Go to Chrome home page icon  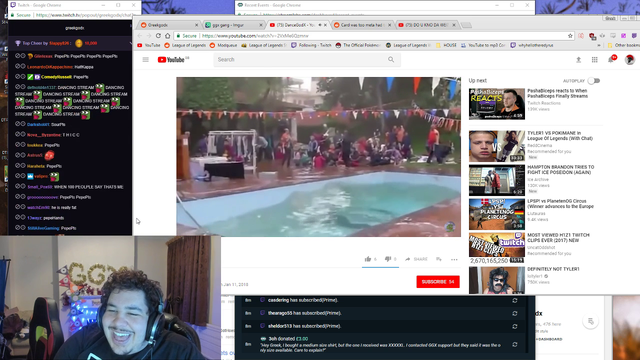(168, 36)
